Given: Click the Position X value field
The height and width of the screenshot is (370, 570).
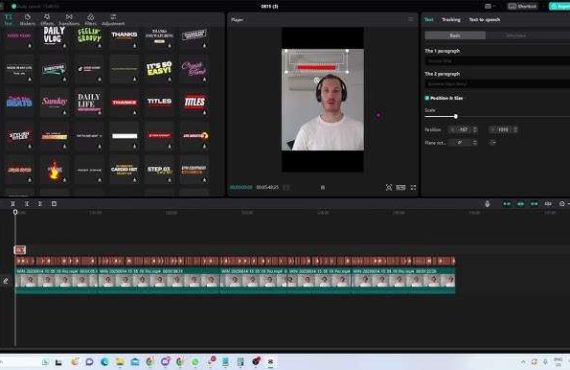Looking at the screenshot, I should pyautogui.click(x=462, y=130).
